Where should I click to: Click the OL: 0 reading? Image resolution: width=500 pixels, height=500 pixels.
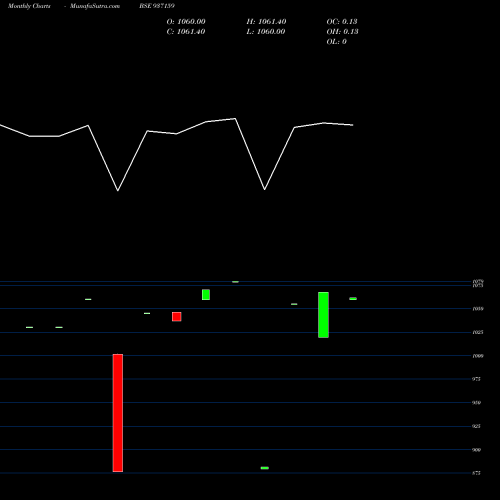tap(337, 42)
